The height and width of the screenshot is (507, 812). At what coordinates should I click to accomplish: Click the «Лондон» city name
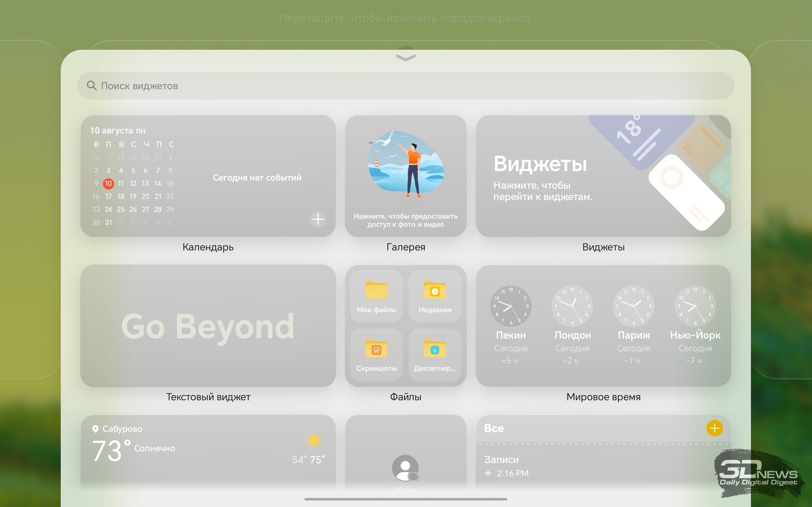[572, 335]
